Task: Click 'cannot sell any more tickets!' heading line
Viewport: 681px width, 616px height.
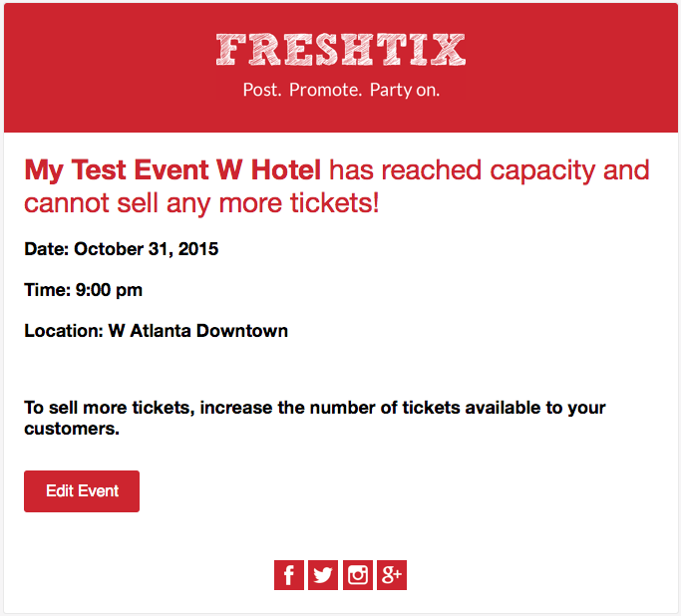Action: coord(202,203)
